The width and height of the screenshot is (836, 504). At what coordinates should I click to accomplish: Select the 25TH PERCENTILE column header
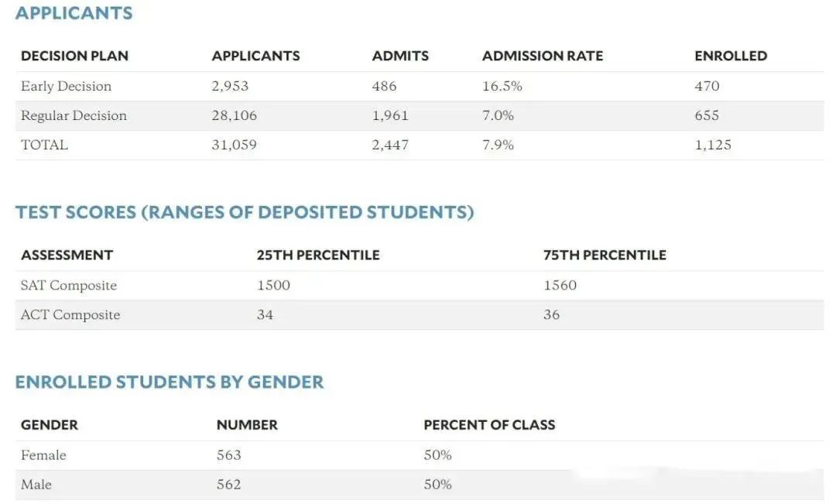(x=318, y=255)
